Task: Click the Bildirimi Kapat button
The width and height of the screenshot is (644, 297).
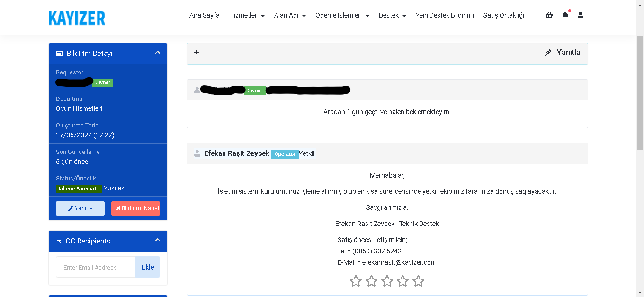Action: (135, 208)
